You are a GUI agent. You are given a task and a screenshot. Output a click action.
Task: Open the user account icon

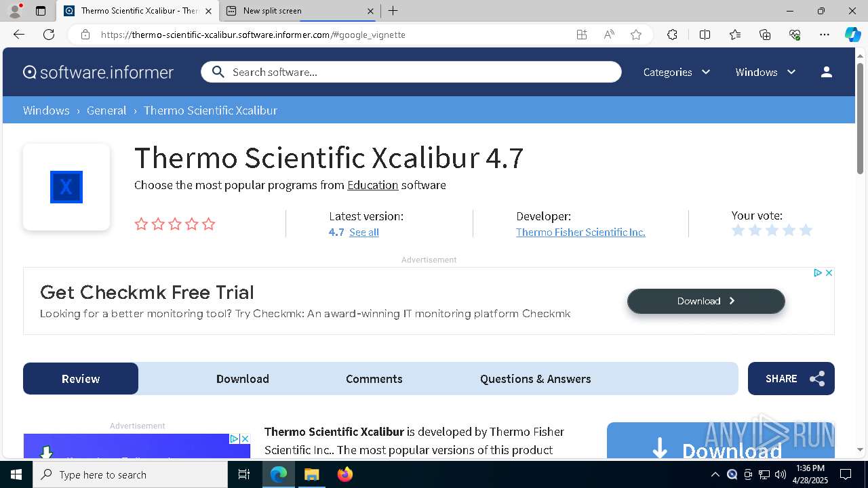pos(826,72)
